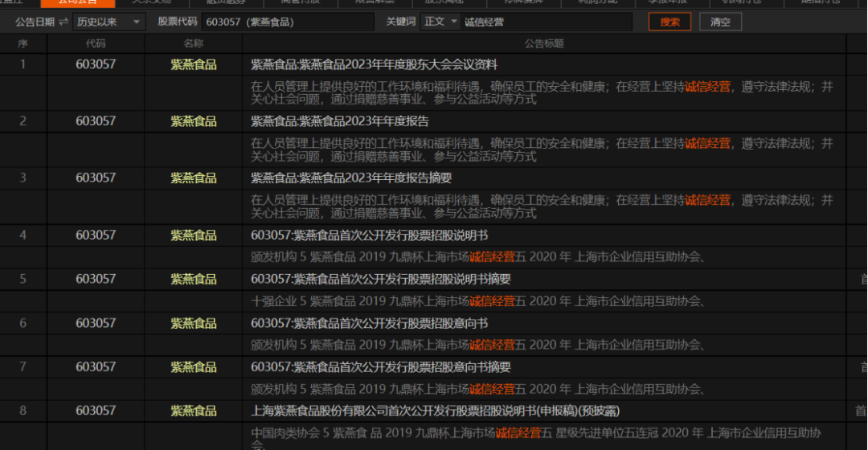Open the 2023年年度报告摘要 announcement title
868x450 pixels.
coord(351,178)
